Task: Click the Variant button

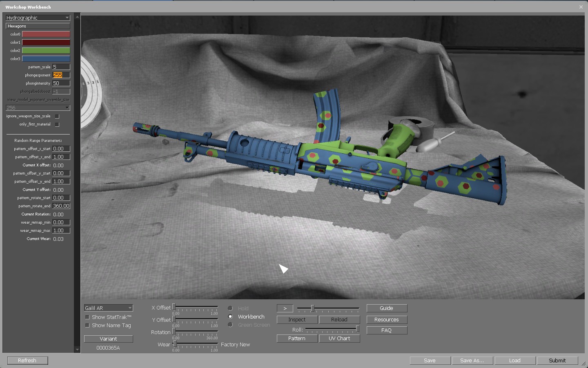Action: pyautogui.click(x=108, y=339)
